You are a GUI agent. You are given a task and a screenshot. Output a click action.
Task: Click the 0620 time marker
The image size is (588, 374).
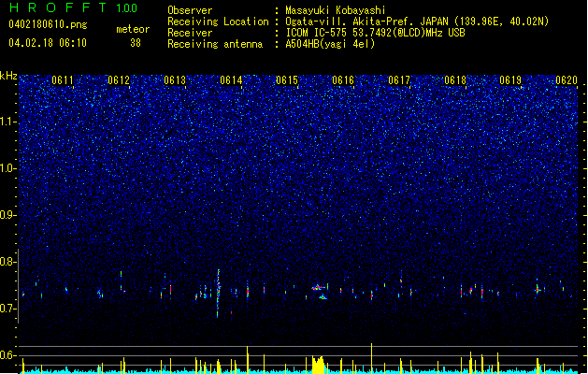click(x=566, y=80)
